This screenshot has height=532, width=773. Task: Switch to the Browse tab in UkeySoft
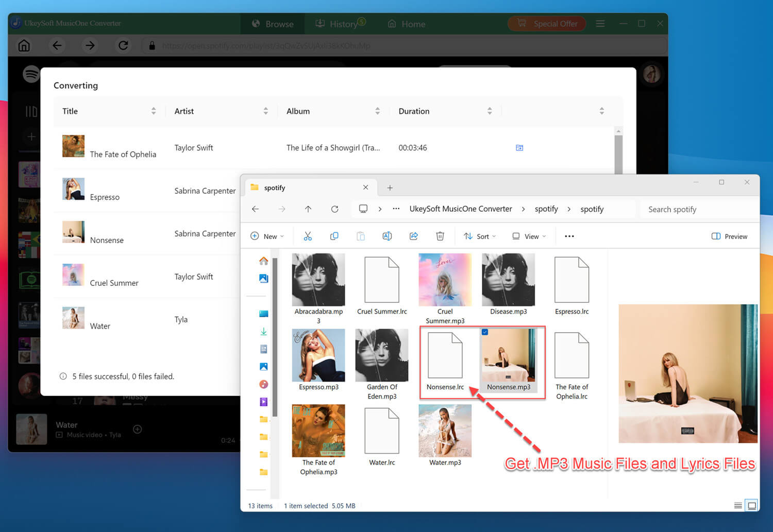[x=273, y=24]
